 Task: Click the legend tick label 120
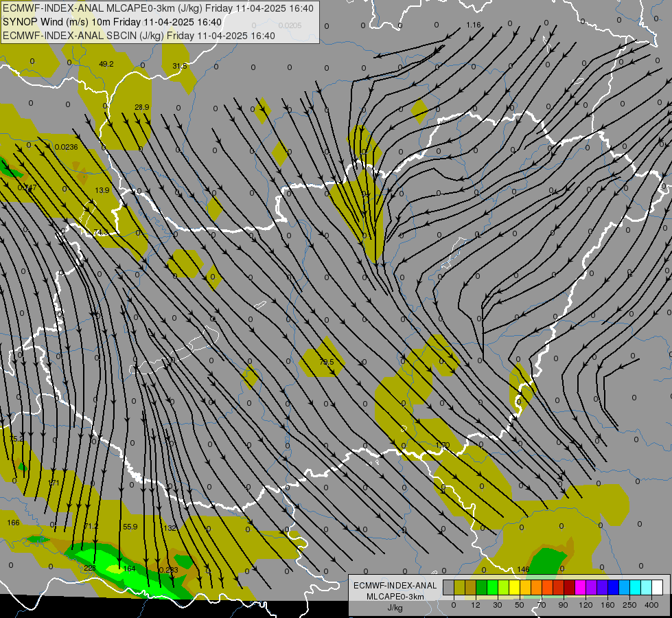pyautogui.click(x=586, y=605)
